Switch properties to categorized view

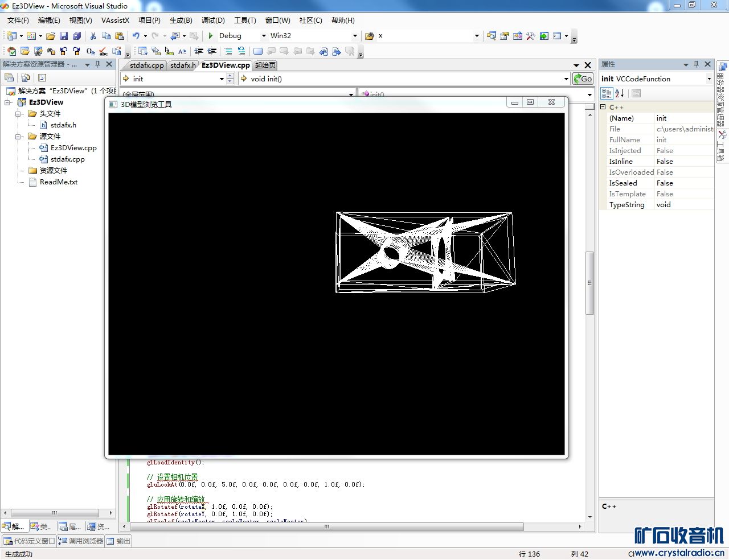pyautogui.click(x=607, y=93)
